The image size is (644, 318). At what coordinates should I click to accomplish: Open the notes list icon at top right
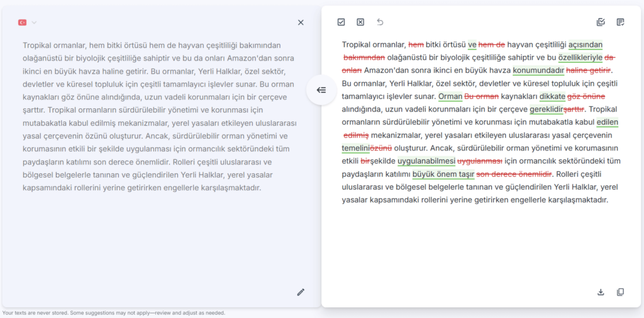[x=621, y=22]
